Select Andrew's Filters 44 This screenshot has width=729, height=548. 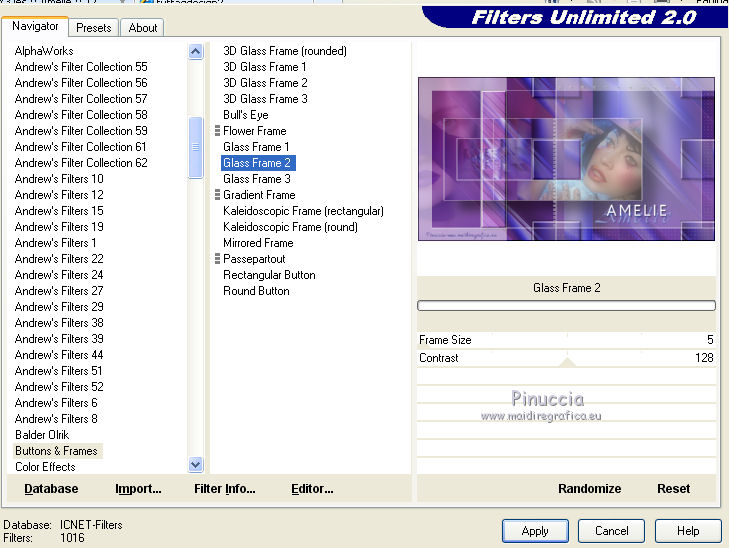(x=59, y=355)
